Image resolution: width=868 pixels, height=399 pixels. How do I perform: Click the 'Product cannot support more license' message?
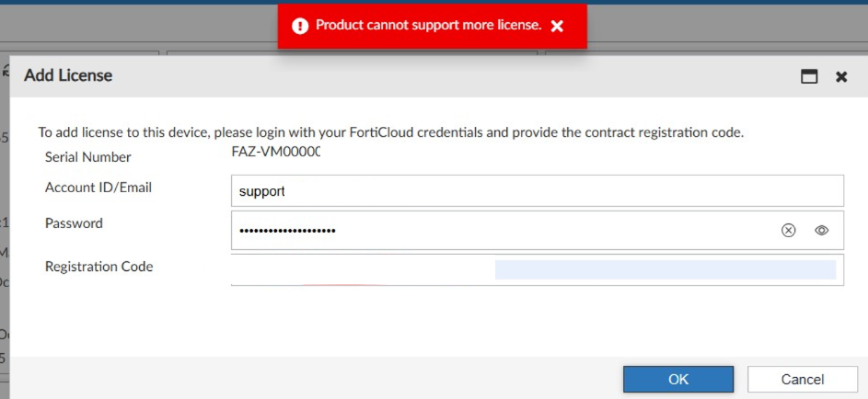tap(428, 25)
